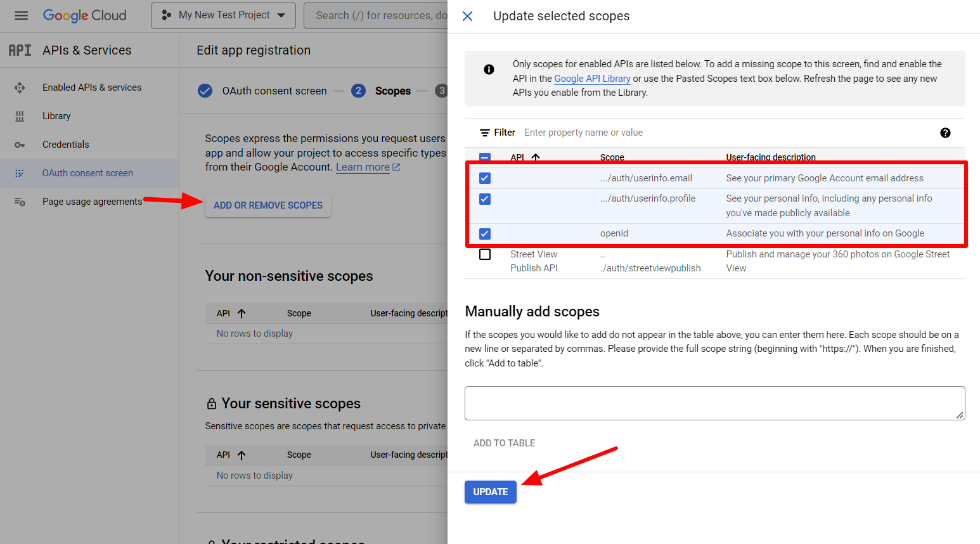Click Your non-sensitive scopes heading
Image resolution: width=980 pixels, height=544 pixels.
click(289, 276)
